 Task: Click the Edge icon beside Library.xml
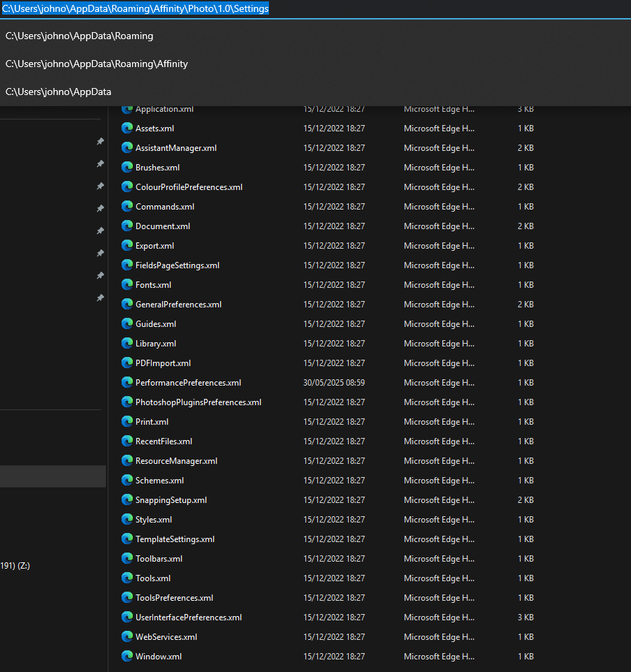pos(127,343)
